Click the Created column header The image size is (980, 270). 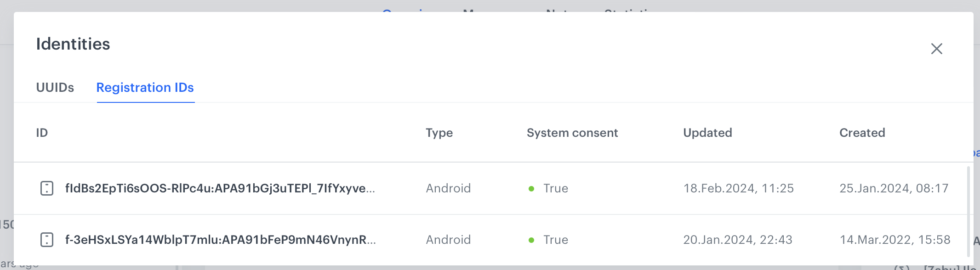tap(862, 133)
